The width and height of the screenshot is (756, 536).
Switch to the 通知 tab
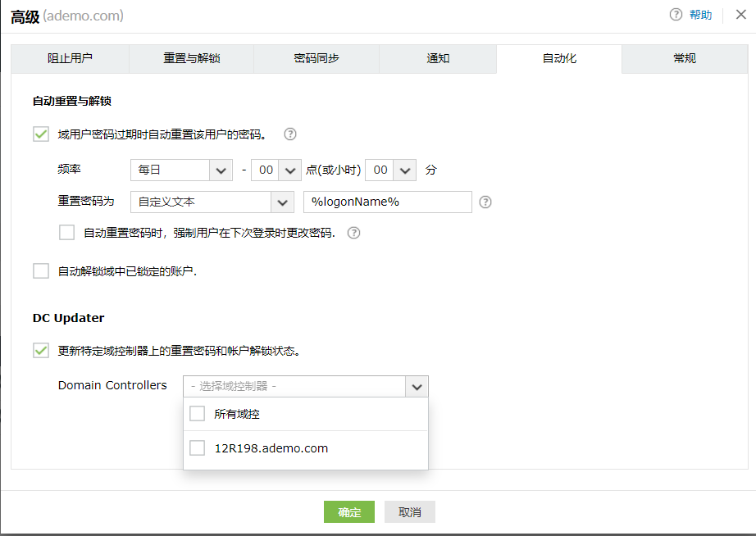click(x=438, y=58)
